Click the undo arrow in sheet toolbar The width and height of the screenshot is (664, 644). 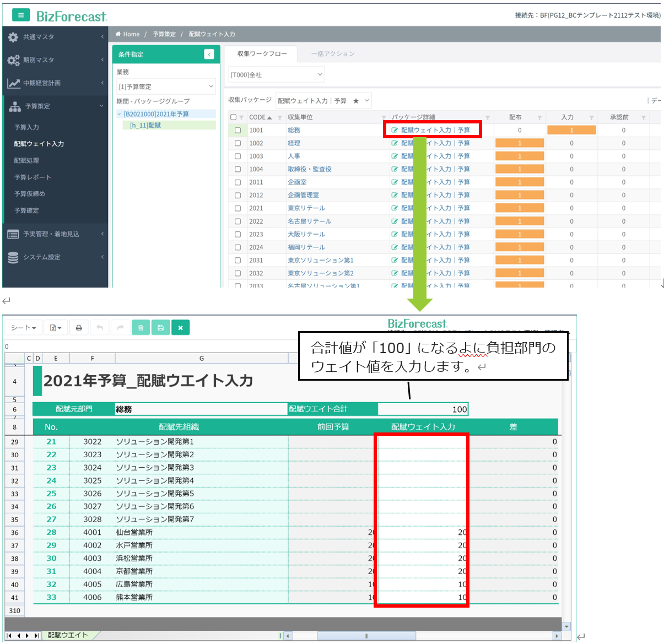[100, 328]
